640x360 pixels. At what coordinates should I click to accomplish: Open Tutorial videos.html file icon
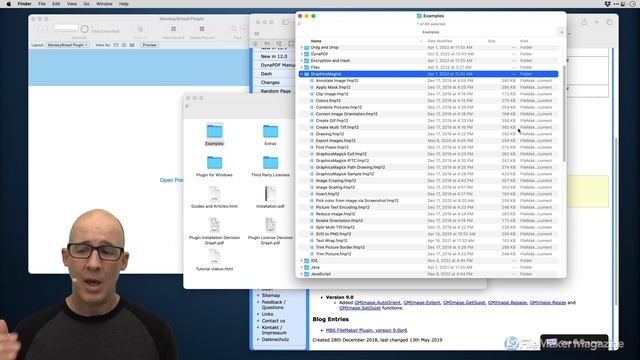[214, 256]
